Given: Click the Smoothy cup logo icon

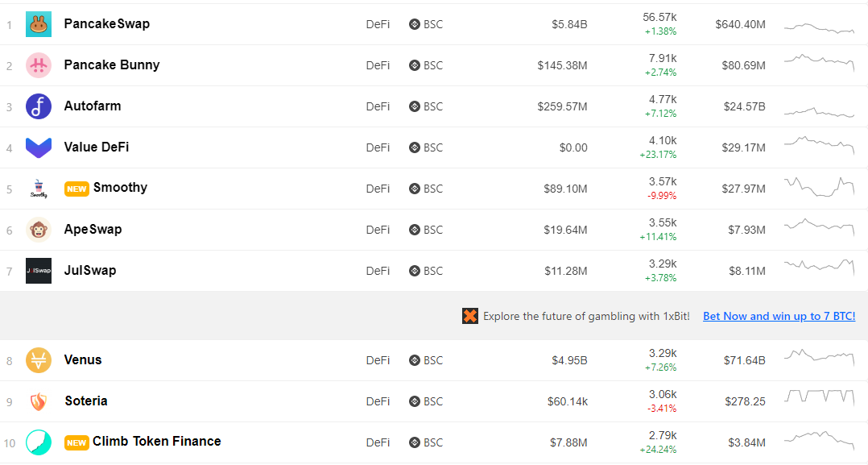Looking at the screenshot, I should 38,189.
